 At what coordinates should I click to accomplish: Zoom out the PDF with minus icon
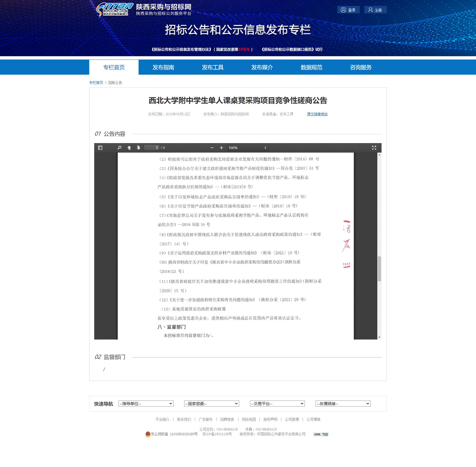[212, 148]
